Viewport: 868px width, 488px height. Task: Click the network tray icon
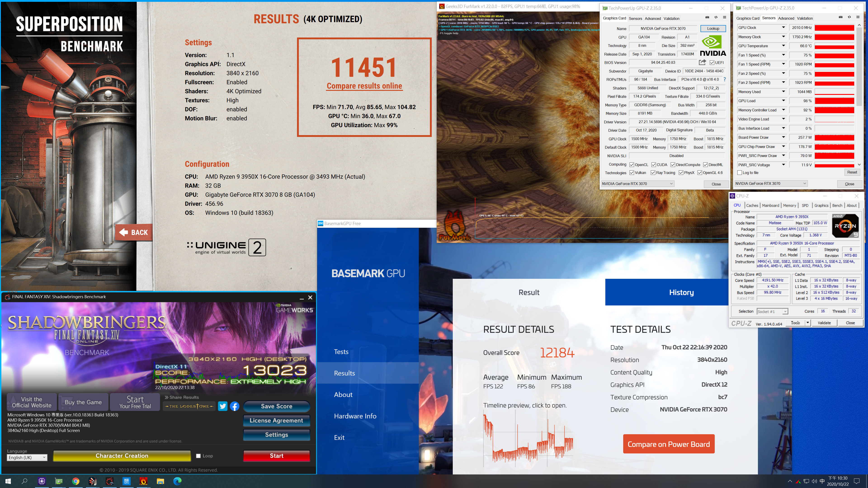tap(806, 481)
